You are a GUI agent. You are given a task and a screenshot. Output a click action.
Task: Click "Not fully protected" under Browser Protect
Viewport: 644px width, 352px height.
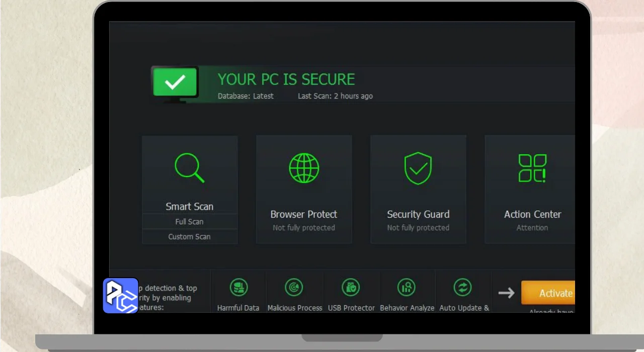click(304, 228)
